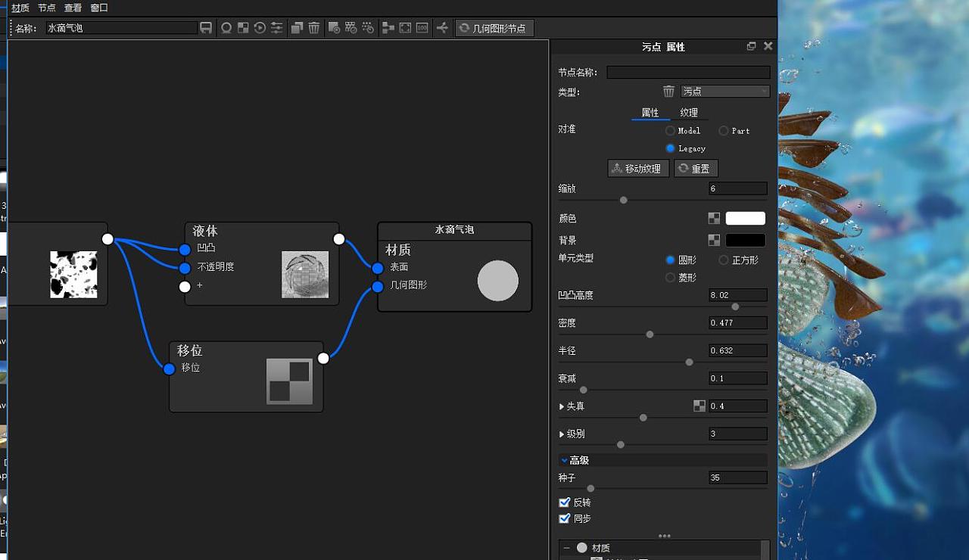
Task: Collapse the 高级 section
Action: tap(565, 459)
